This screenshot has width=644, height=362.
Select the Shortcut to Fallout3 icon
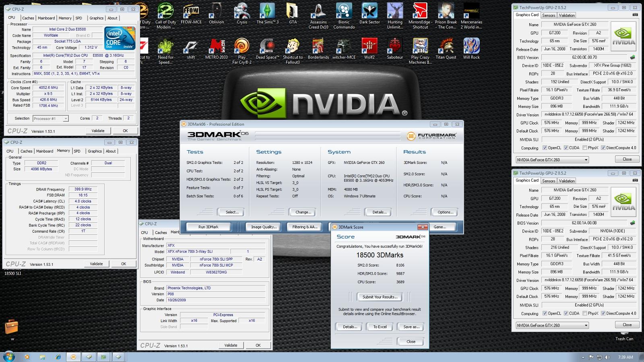click(293, 51)
